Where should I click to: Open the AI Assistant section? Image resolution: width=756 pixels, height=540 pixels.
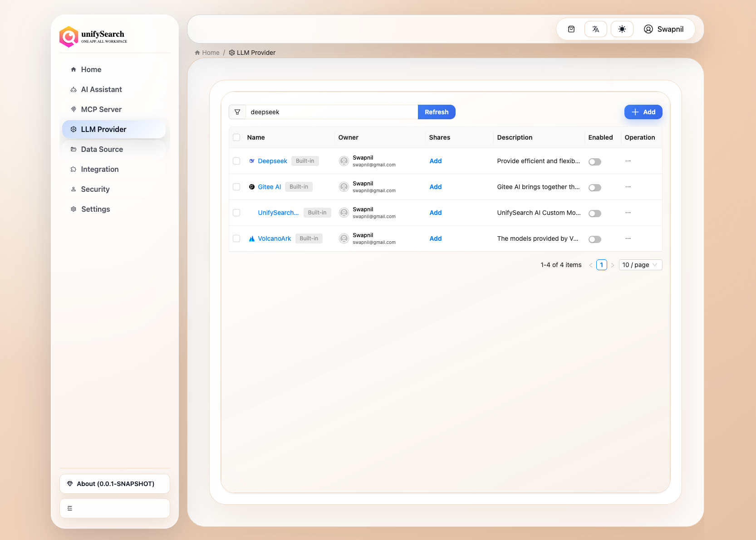click(101, 89)
